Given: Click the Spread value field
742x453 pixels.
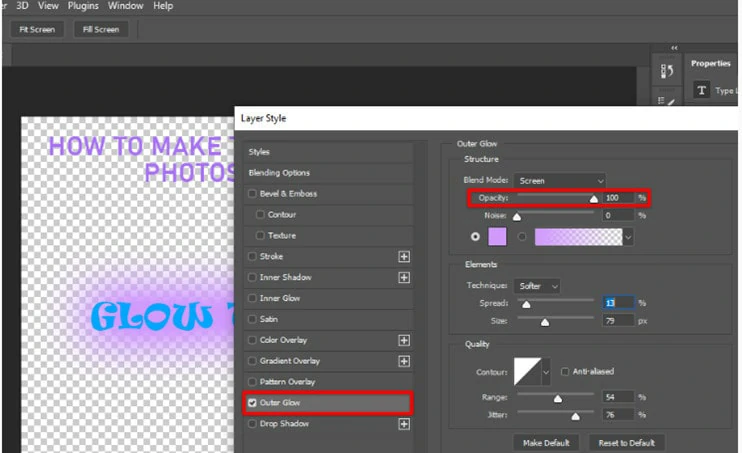Looking at the screenshot, I should (618, 303).
